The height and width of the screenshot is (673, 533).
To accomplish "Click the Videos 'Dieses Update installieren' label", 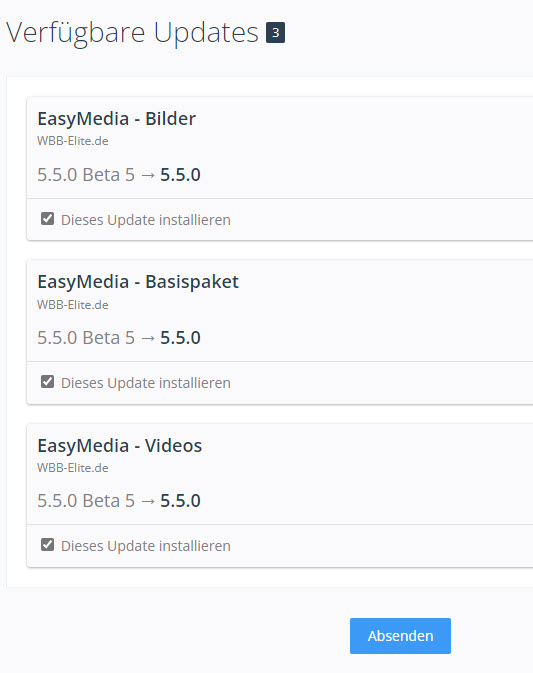I will (146, 546).
